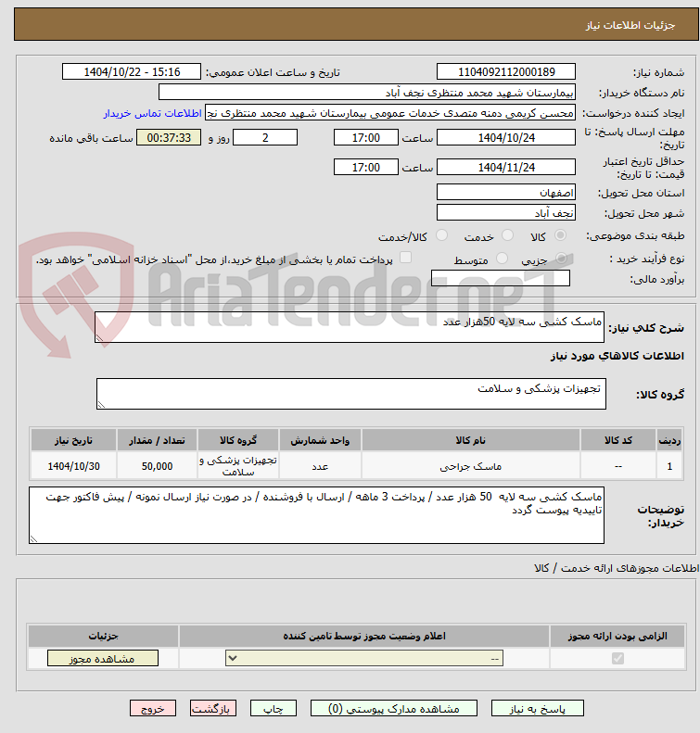Select the خدمت radio button
Screen dimensions: 700x733
pos(507,235)
